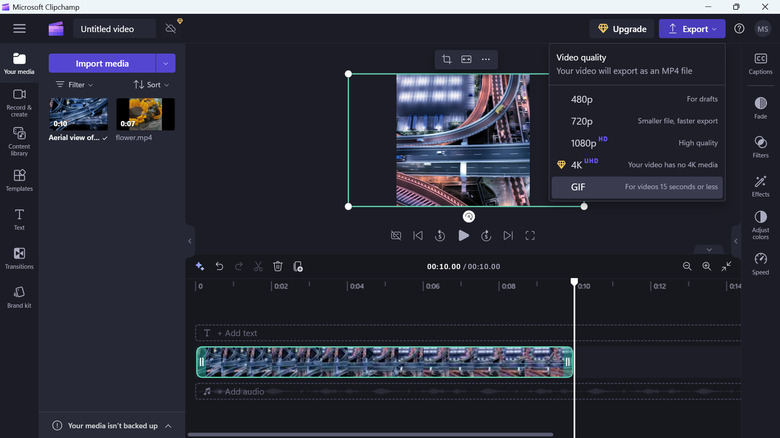
Task: Forward five seconds
Action: pyautogui.click(x=486, y=235)
